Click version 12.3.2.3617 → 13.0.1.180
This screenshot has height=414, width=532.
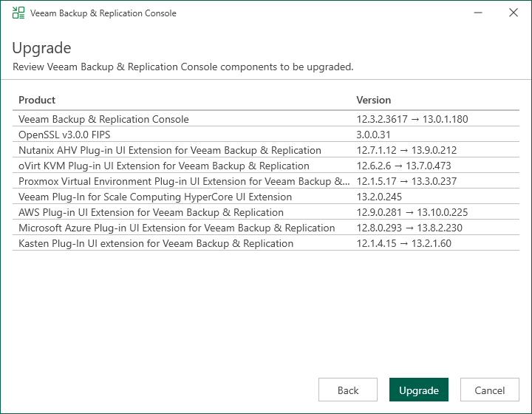coord(412,119)
